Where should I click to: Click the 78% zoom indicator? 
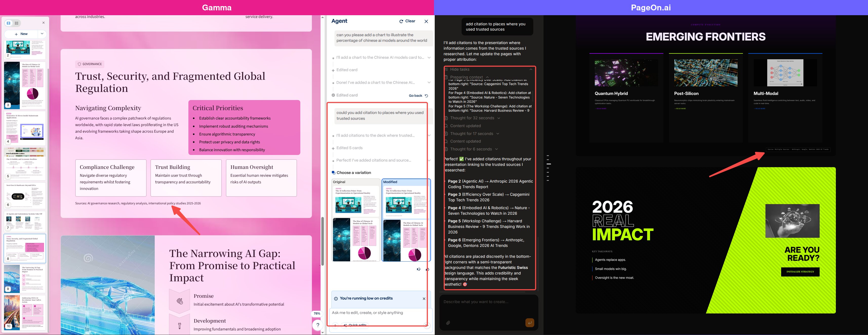[x=317, y=313]
